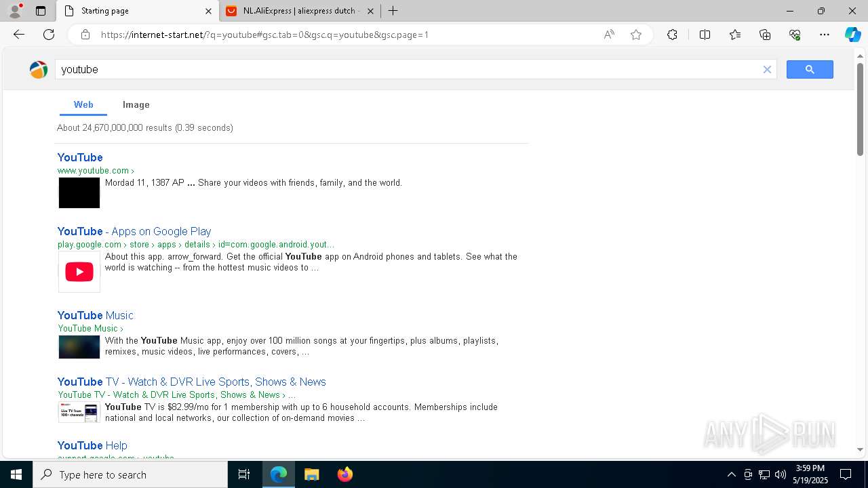Open Settings and more ellipsis menu
The width and height of the screenshot is (868, 488).
click(x=825, y=35)
